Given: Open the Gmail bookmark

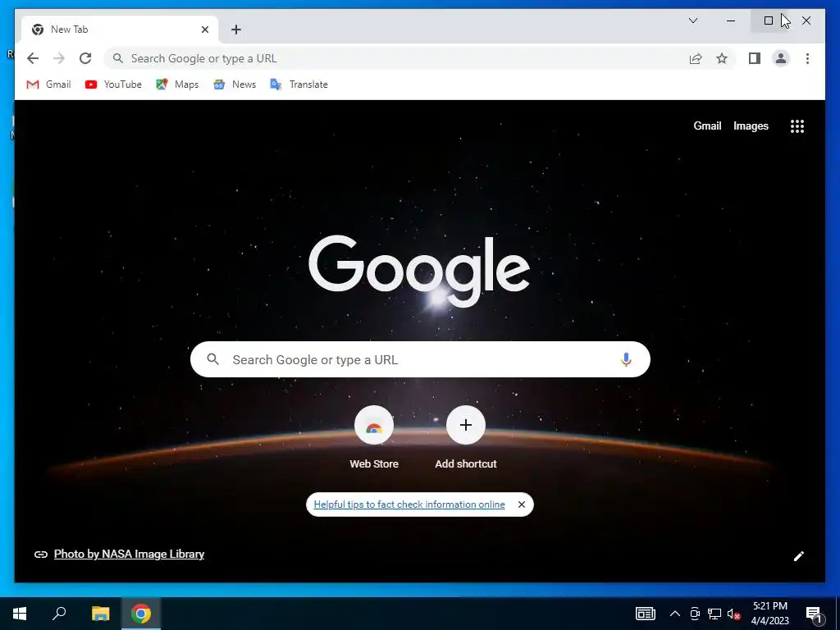Looking at the screenshot, I should click(48, 84).
